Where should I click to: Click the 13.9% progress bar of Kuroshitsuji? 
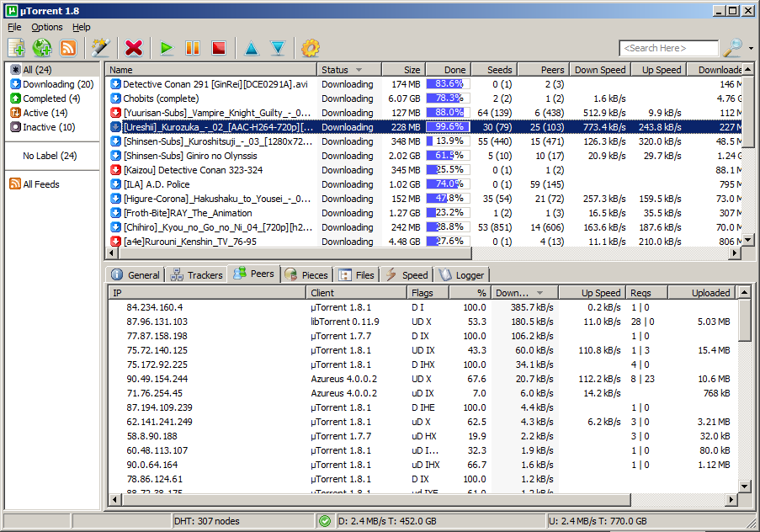[x=449, y=141]
